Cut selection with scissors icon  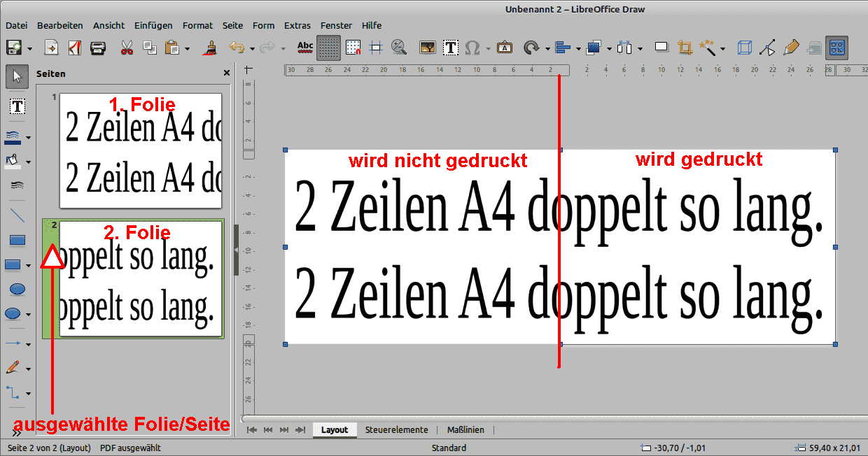[127, 48]
